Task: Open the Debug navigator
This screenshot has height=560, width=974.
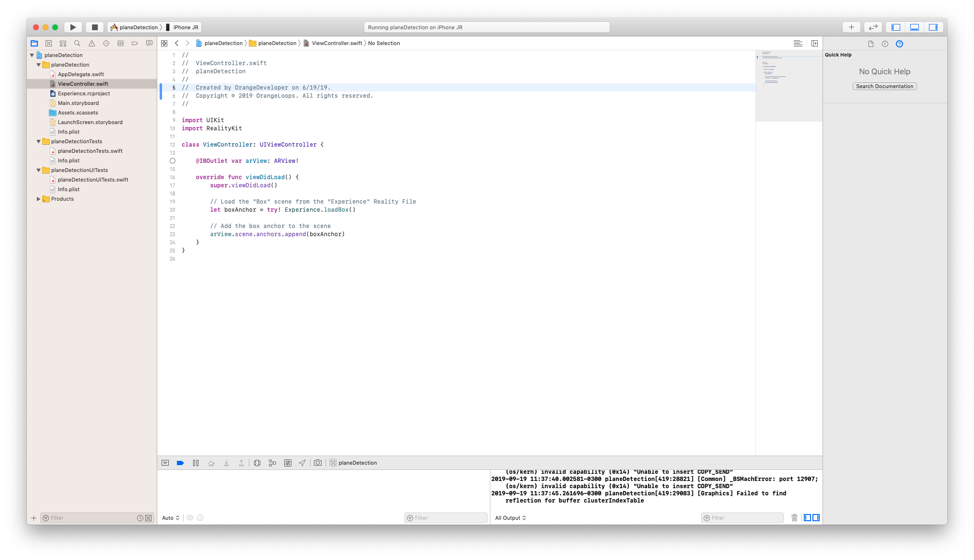Action: coord(120,43)
